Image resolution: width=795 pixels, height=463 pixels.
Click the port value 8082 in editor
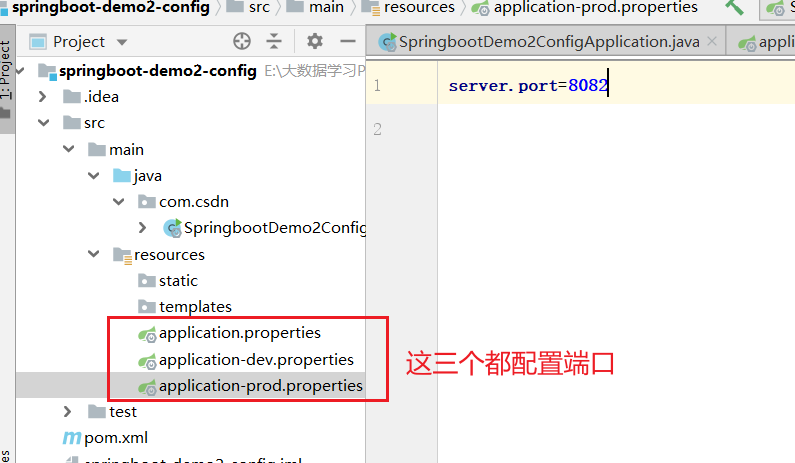588,85
